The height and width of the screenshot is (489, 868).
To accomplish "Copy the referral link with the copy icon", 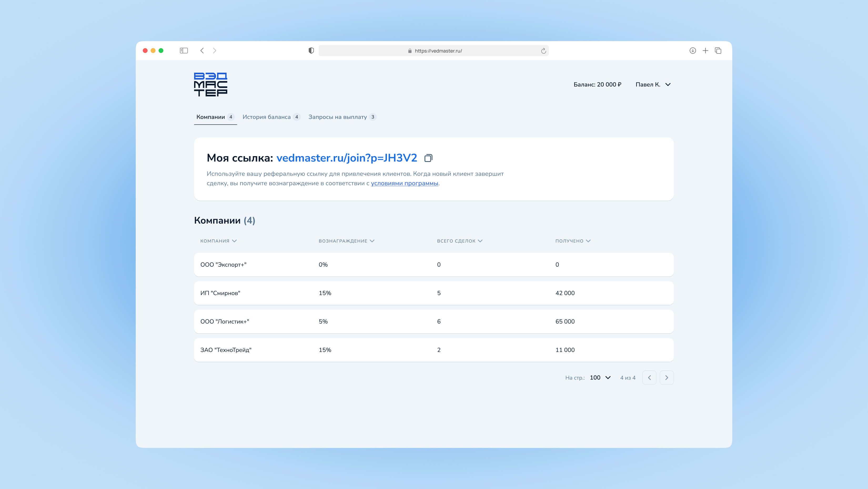I will 428,158.
